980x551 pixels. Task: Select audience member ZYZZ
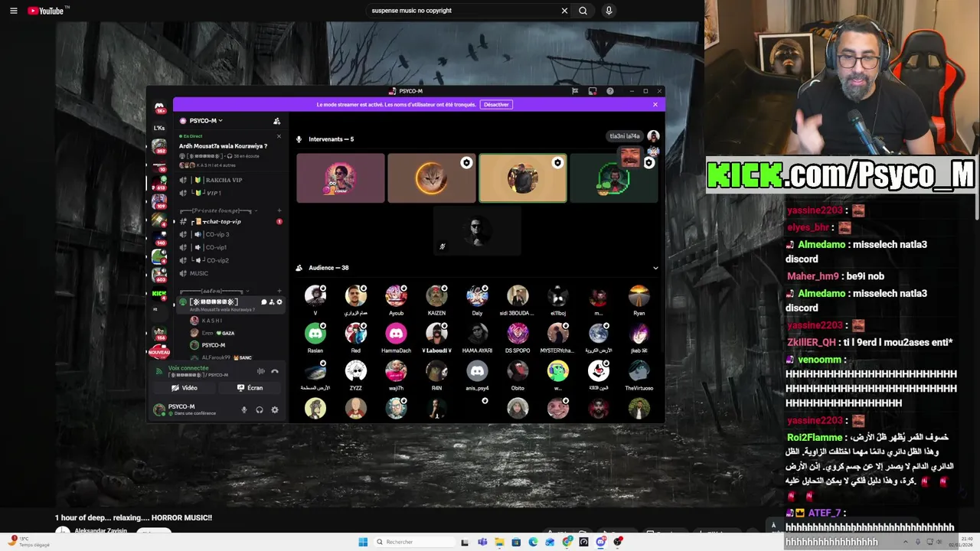pos(355,375)
